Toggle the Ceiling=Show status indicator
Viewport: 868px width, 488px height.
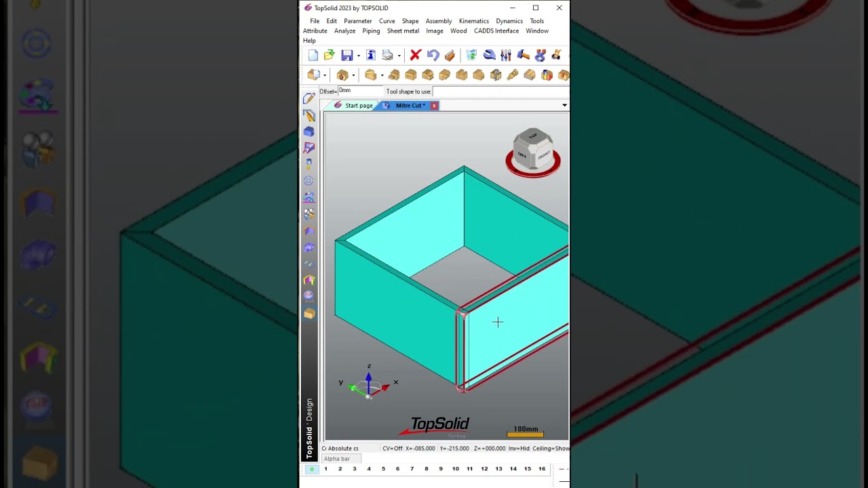(551, 449)
